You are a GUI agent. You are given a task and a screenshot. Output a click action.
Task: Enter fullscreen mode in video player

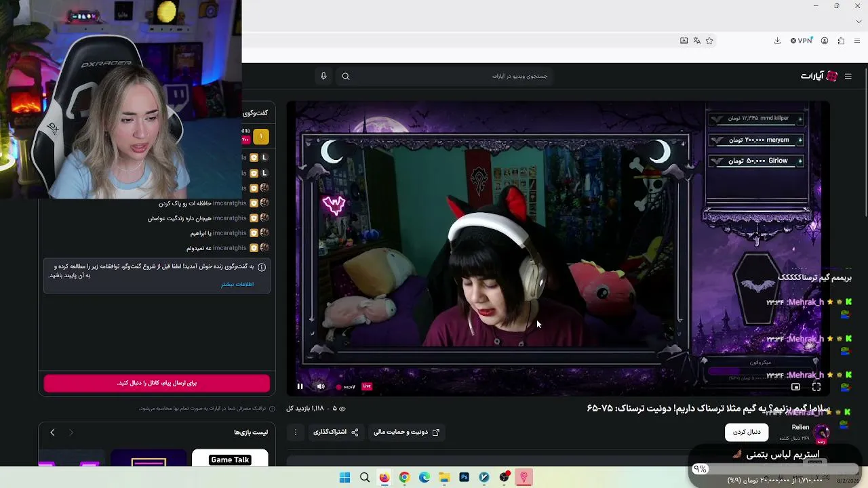pos(816,386)
